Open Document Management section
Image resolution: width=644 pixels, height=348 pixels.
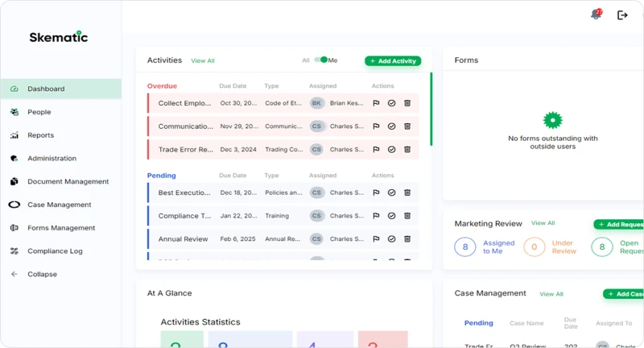[68, 181]
